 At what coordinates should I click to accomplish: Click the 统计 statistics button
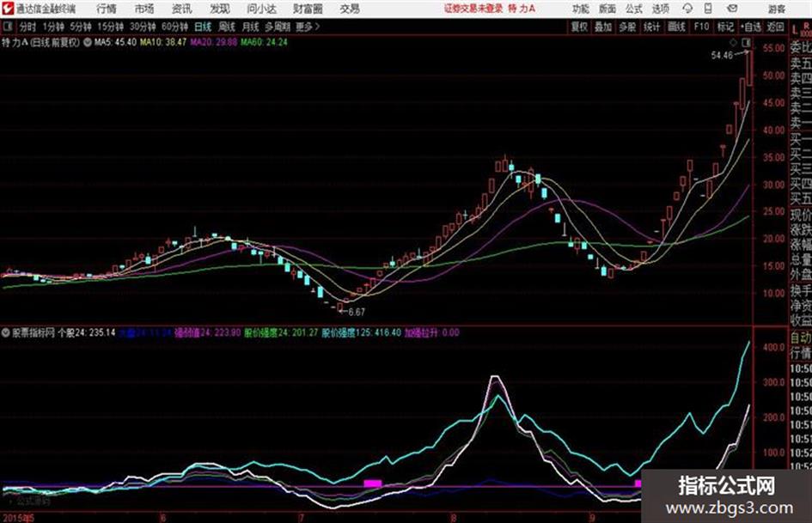pos(652,27)
